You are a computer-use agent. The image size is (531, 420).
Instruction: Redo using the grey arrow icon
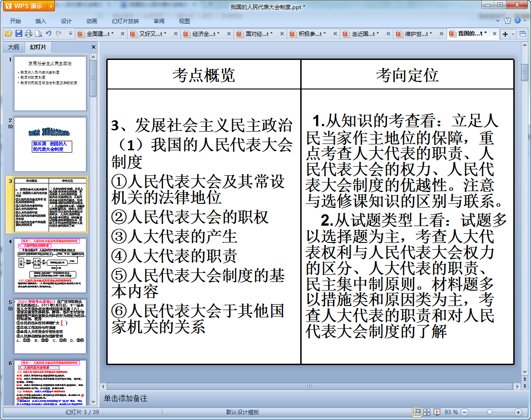click(59, 34)
